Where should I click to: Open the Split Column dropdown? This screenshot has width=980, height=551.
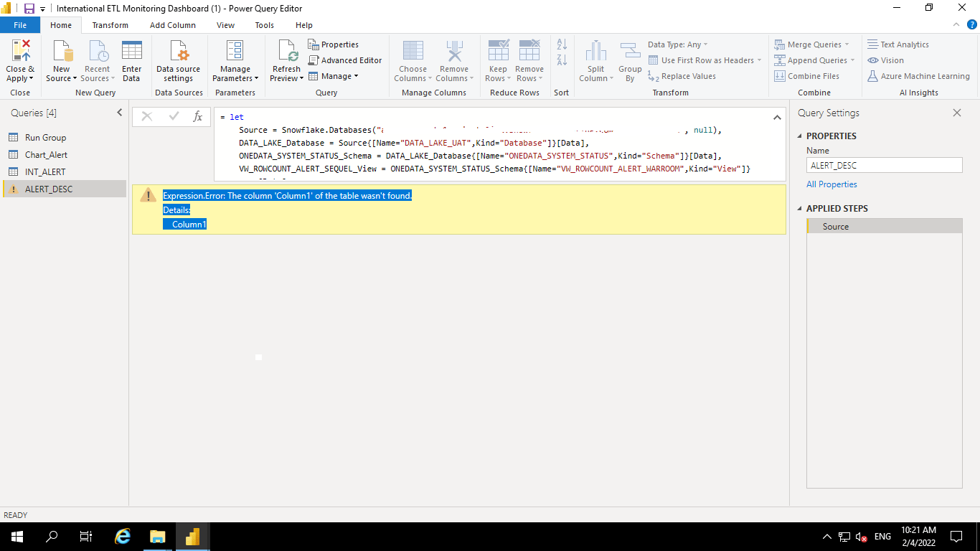tap(595, 60)
